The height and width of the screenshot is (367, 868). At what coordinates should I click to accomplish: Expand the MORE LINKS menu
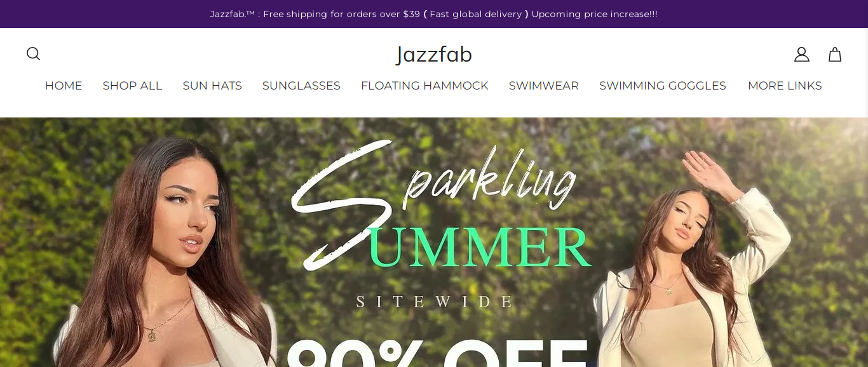(x=785, y=86)
